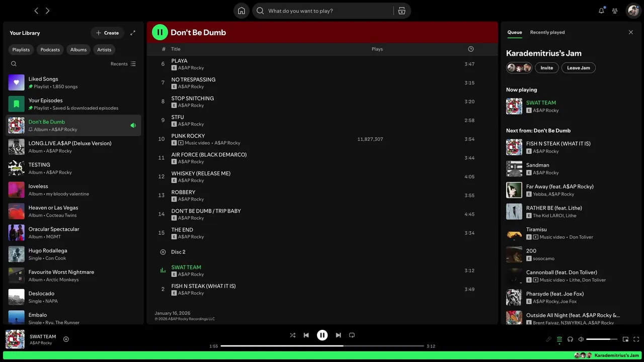Toggle repeat in player bar
This screenshot has width=644, height=362.
(x=352, y=335)
